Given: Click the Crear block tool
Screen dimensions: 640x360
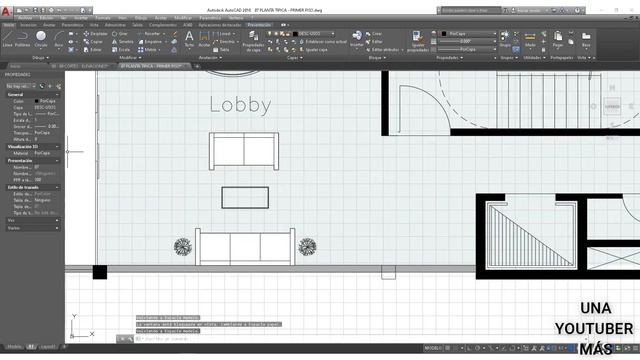Looking at the screenshot, I should 374,34.
